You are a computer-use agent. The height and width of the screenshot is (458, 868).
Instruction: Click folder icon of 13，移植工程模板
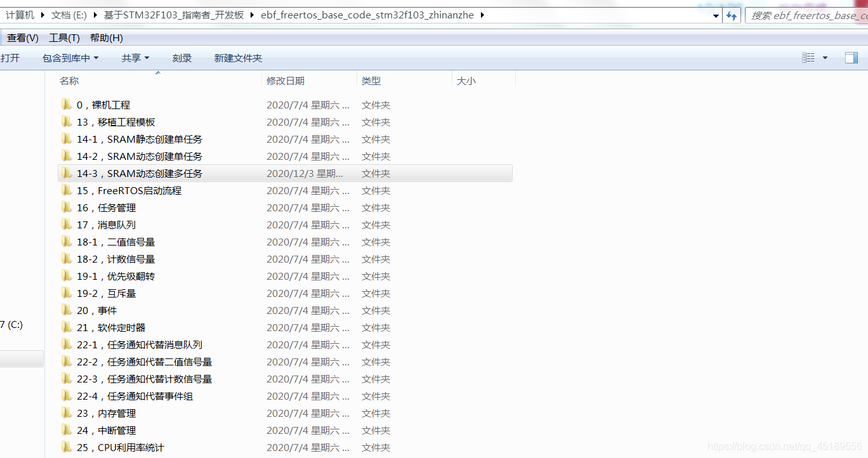(x=67, y=122)
